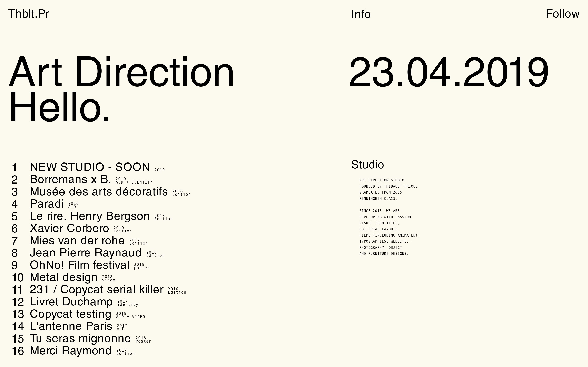The image size is (588, 367).
Task: Open the NEW STUDIO - SOON project
Action: [90, 167]
